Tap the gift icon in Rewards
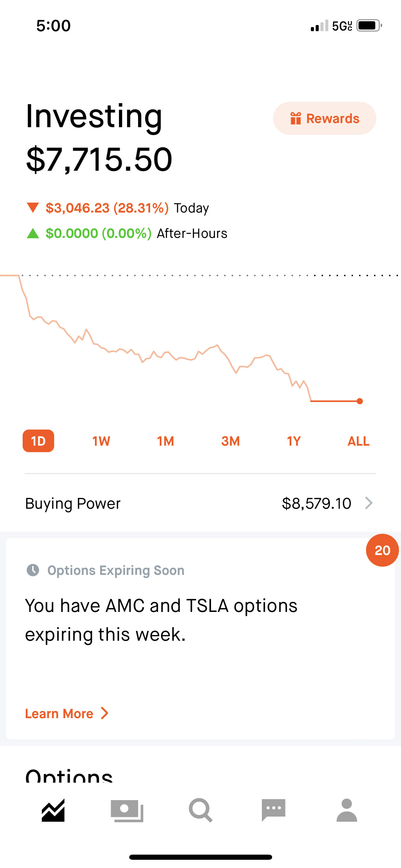Viewport: 401px width, 868px height. click(x=295, y=118)
